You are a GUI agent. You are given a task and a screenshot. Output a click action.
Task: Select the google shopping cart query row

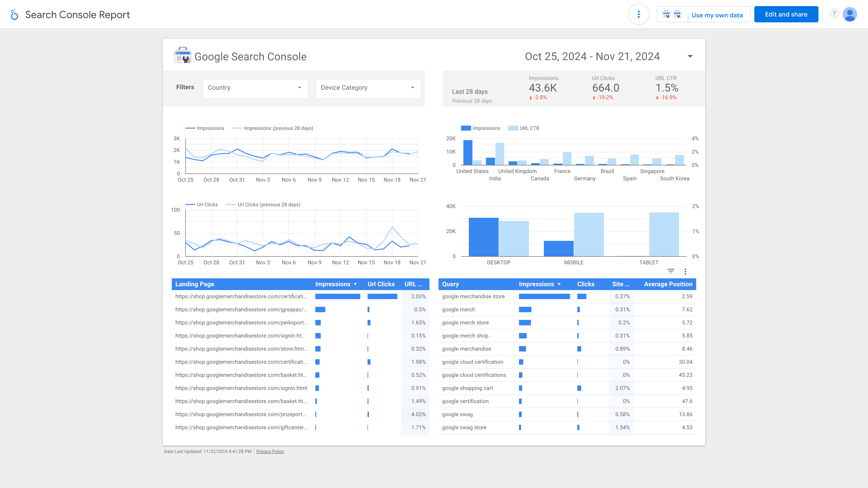567,388
